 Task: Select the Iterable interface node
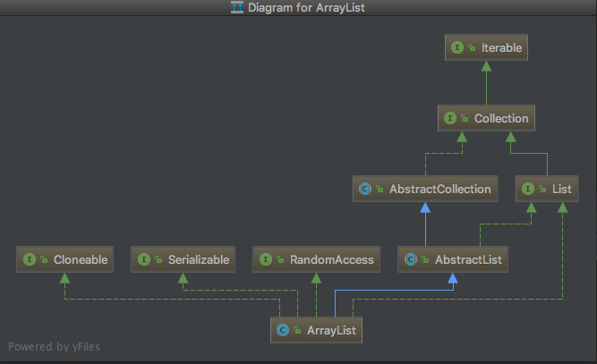[x=486, y=47]
